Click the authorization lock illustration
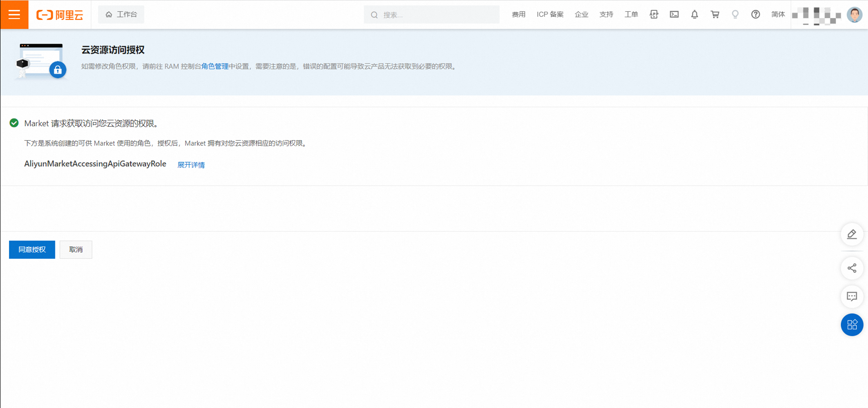Screen dimensions: 868x408 [x=41, y=61]
